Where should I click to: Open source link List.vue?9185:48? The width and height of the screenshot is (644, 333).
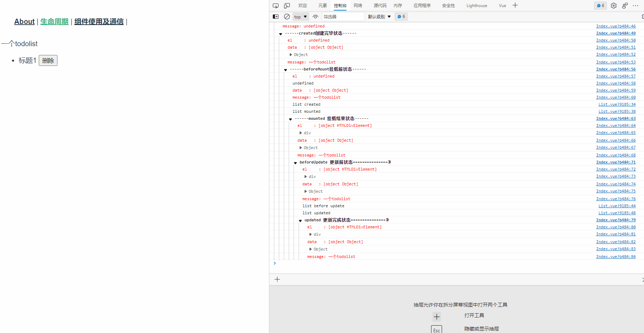(617, 213)
